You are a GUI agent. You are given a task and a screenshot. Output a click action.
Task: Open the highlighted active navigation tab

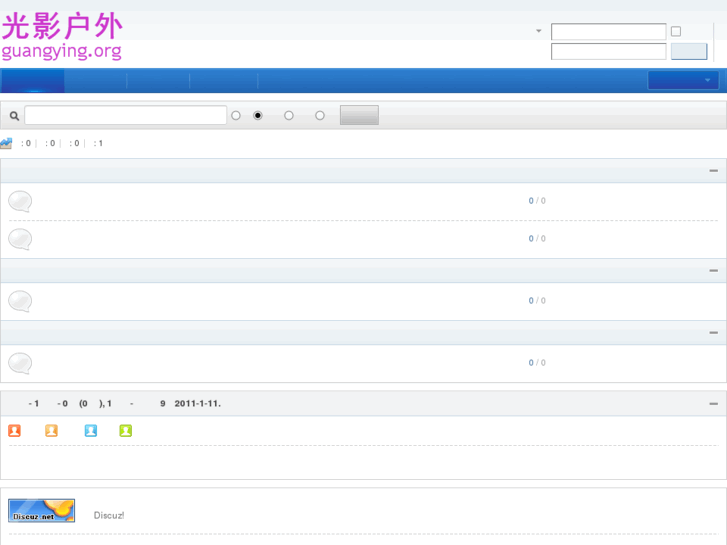[x=32, y=80]
